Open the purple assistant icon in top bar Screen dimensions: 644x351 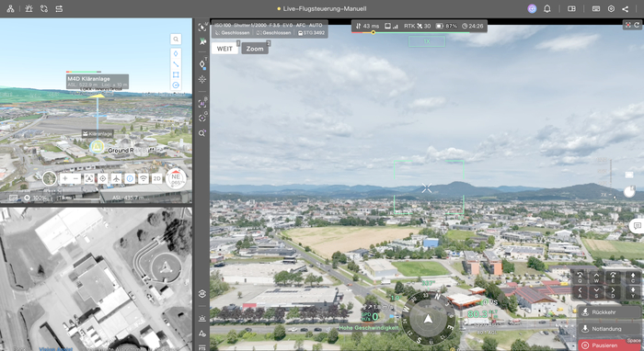point(532,8)
